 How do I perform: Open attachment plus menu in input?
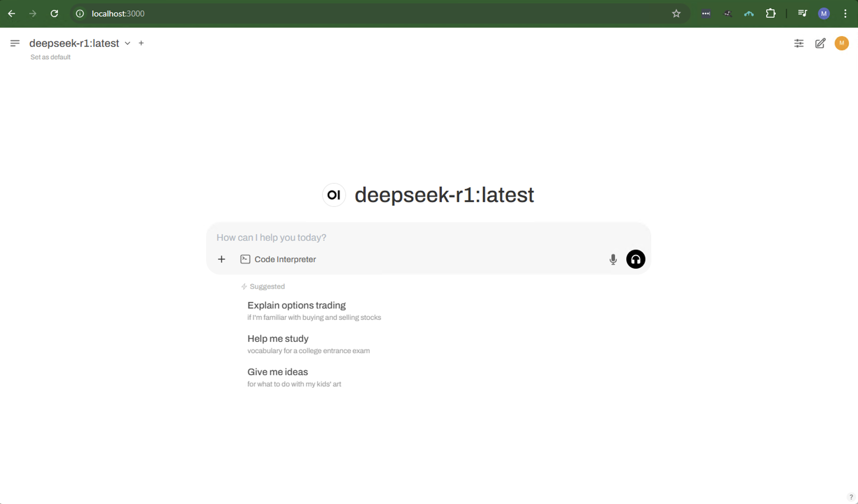click(221, 259)
